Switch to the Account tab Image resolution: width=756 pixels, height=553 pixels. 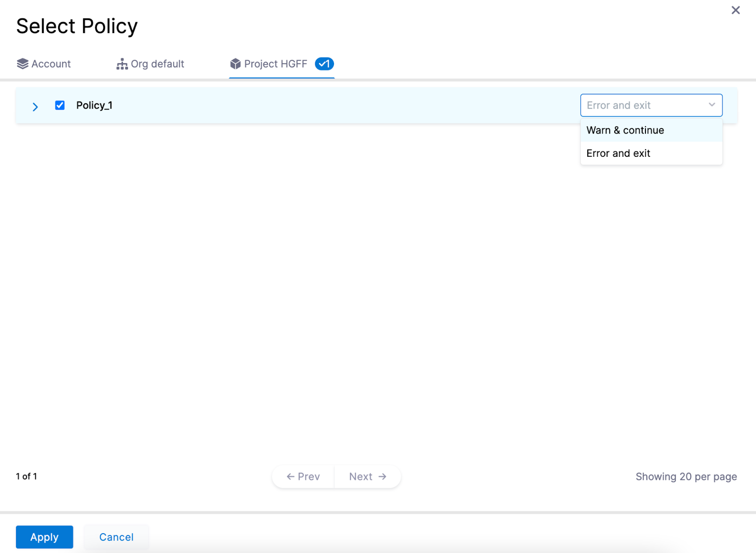[51, 64]
